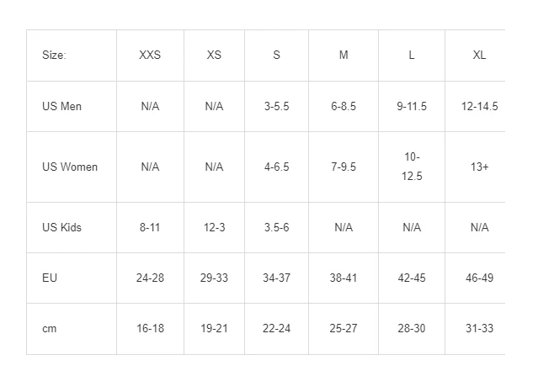Select the EU row label
The image size is (554, 392).
click(50, 278)
